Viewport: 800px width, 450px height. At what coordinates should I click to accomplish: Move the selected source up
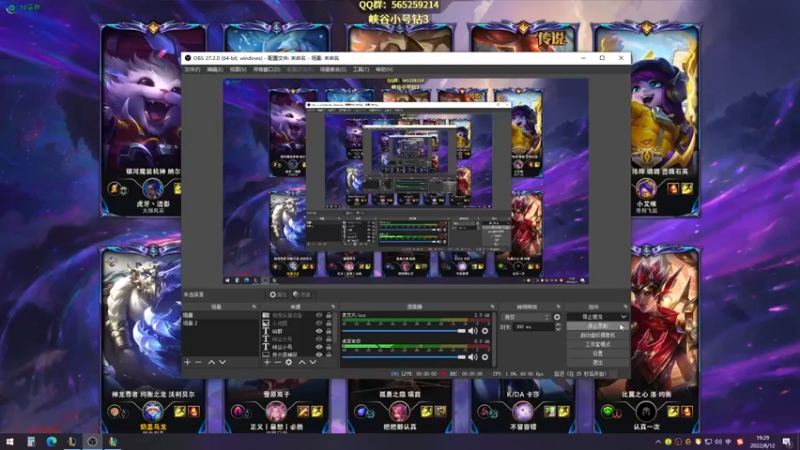tap(302, 362)
